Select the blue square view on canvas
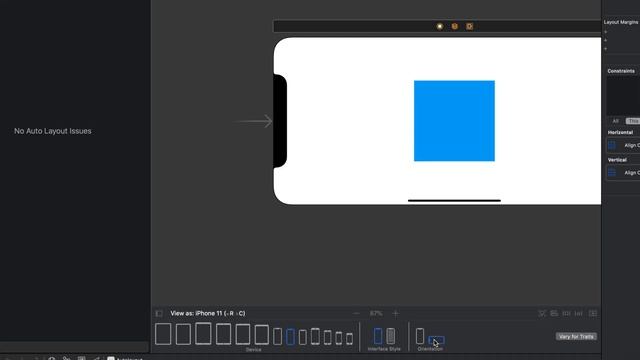Image resolution: width=640 pixels, height=360 pixels. (x=454, y=121)
